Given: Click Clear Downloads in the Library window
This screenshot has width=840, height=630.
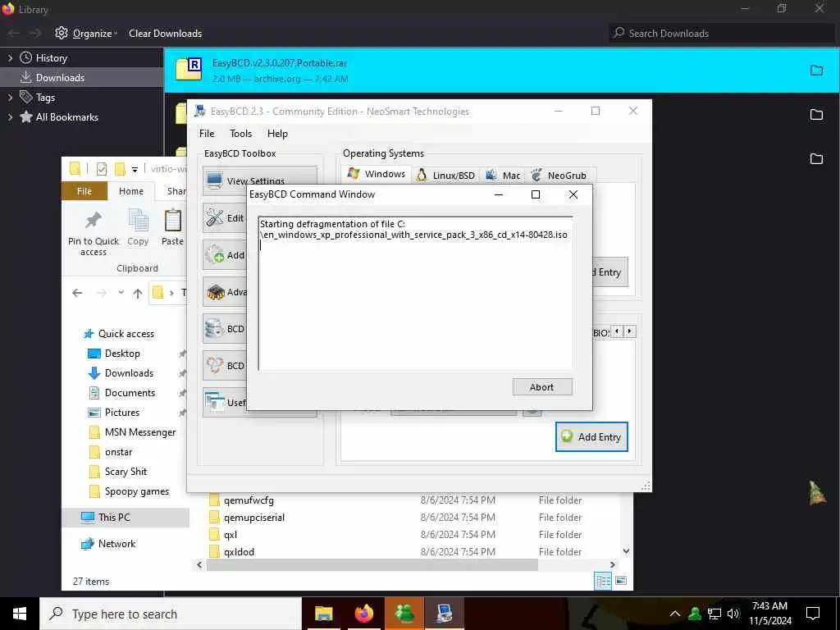Looking at the screenshot, I should [x=165, y=33].
